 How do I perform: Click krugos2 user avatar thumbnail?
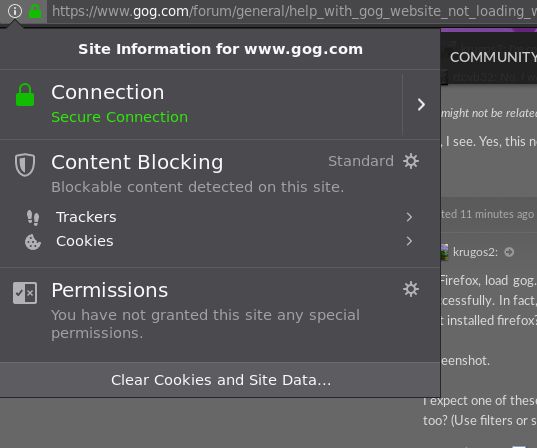[444, 252]
